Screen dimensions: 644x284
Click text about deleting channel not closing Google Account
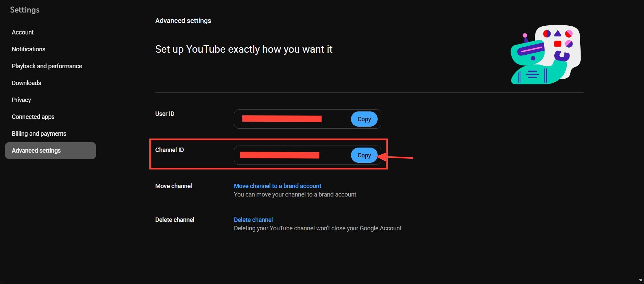[318, 228]
